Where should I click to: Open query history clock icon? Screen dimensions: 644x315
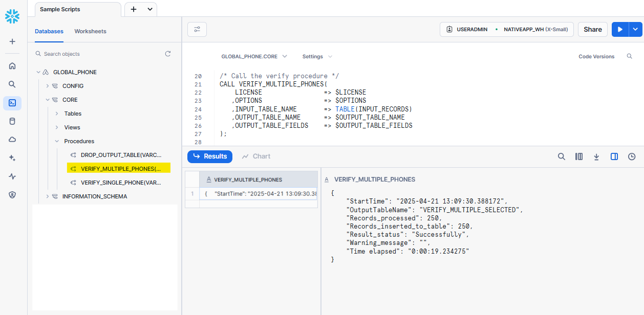[632, 156]
